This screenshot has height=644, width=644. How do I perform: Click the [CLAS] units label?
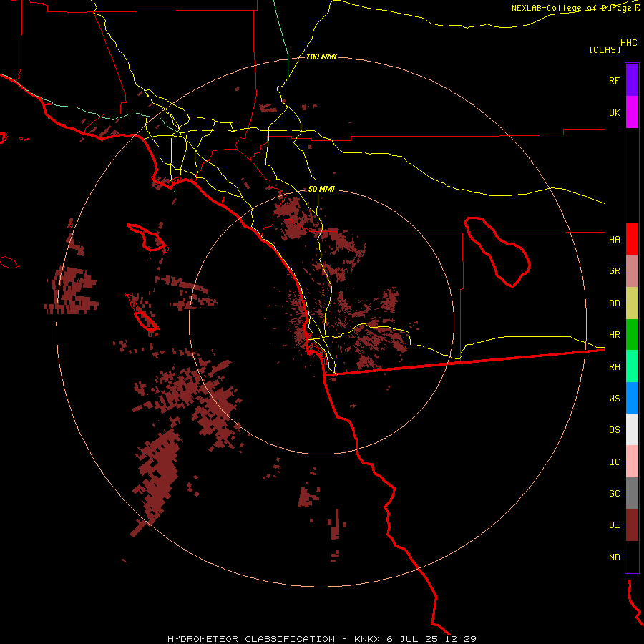[605, 49]
